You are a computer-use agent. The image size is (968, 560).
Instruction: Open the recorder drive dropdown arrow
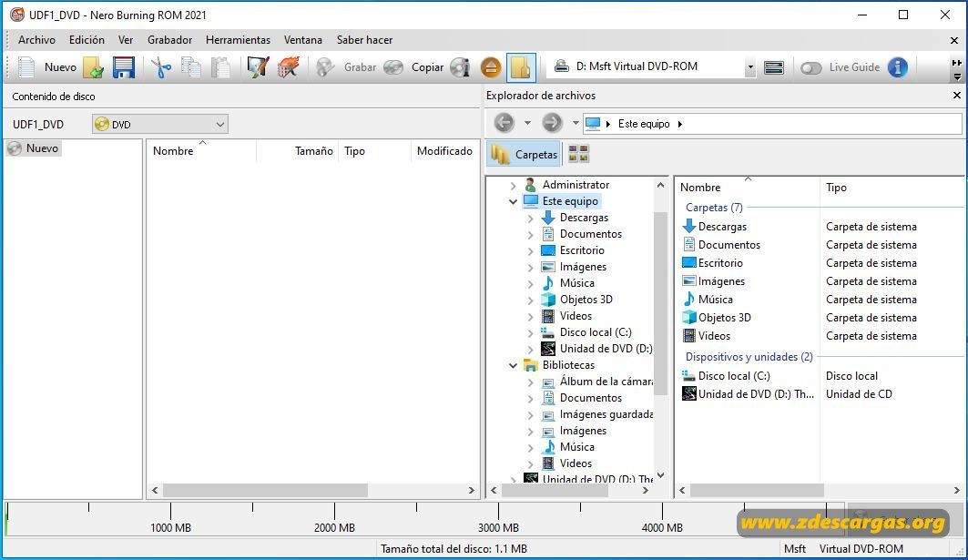[x=750, y=67]
